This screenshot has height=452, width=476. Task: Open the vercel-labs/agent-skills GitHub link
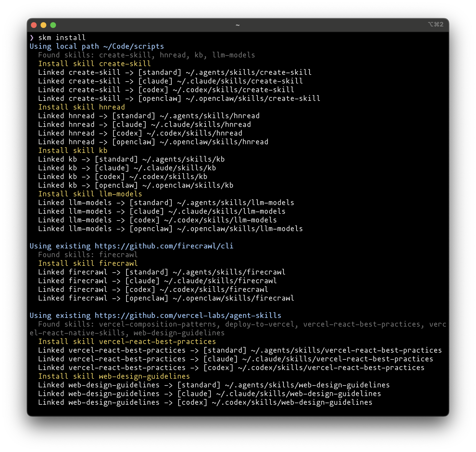tap(188, 315)
